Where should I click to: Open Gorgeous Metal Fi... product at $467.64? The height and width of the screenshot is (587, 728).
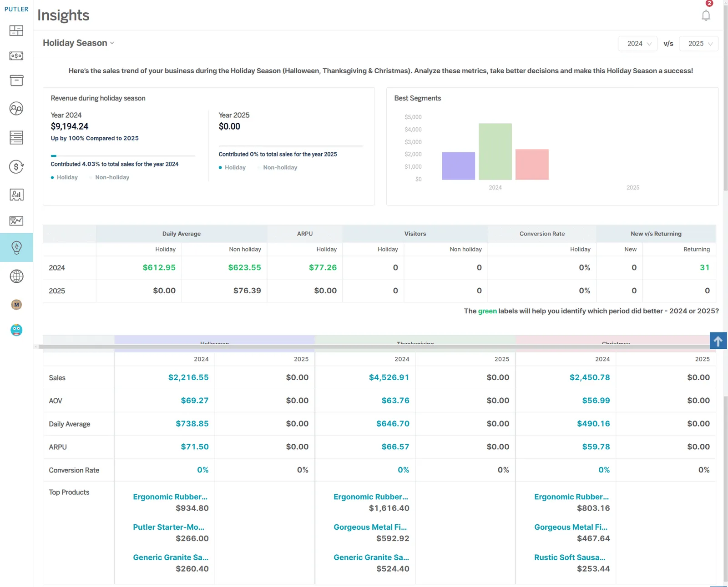coord(571,527)
